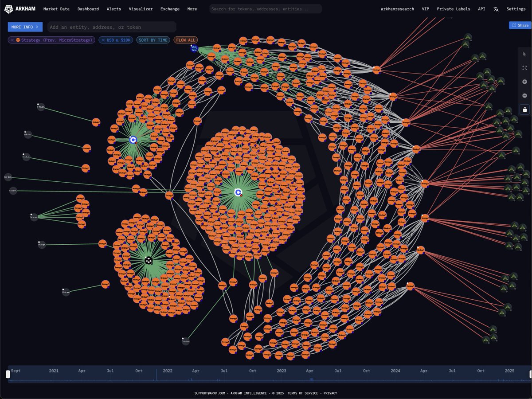The height and width of the screenshot is (399, 532).
Task: Toggle the SORT BY TIME option
Action: tap(153, 40)
